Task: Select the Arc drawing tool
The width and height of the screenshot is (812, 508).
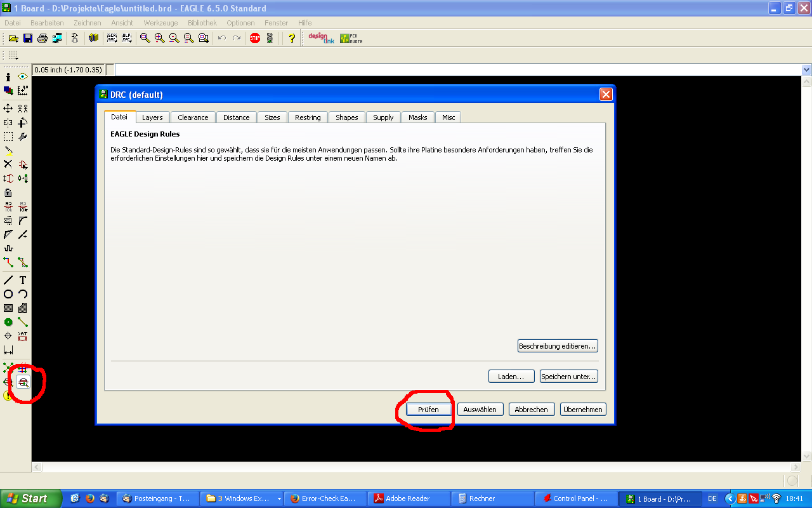Action: tap(23, 294)
